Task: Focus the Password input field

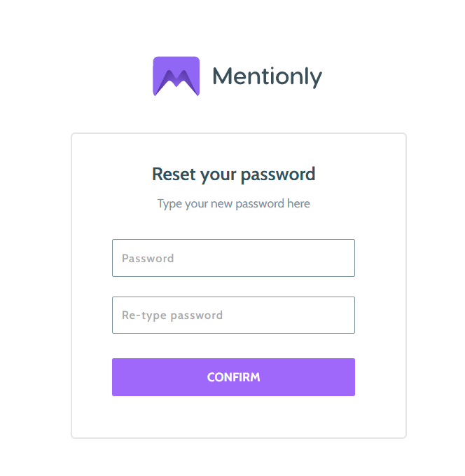Action: coord(233,258)
